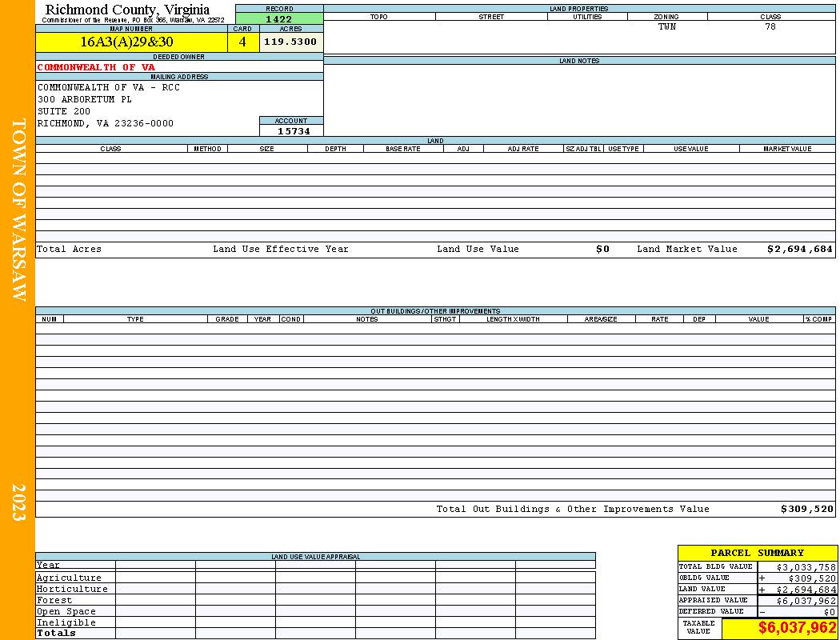
Task: Select appraised value $6,037,962
Action: (806, 601)
